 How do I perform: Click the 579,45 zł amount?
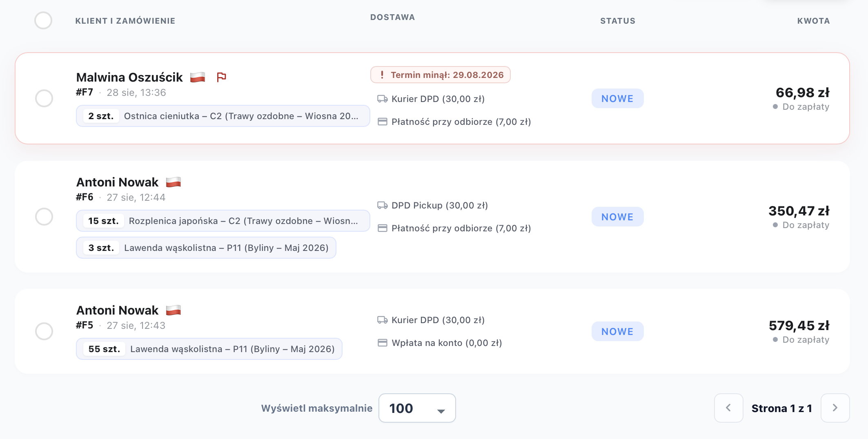(x=799, y=326)
